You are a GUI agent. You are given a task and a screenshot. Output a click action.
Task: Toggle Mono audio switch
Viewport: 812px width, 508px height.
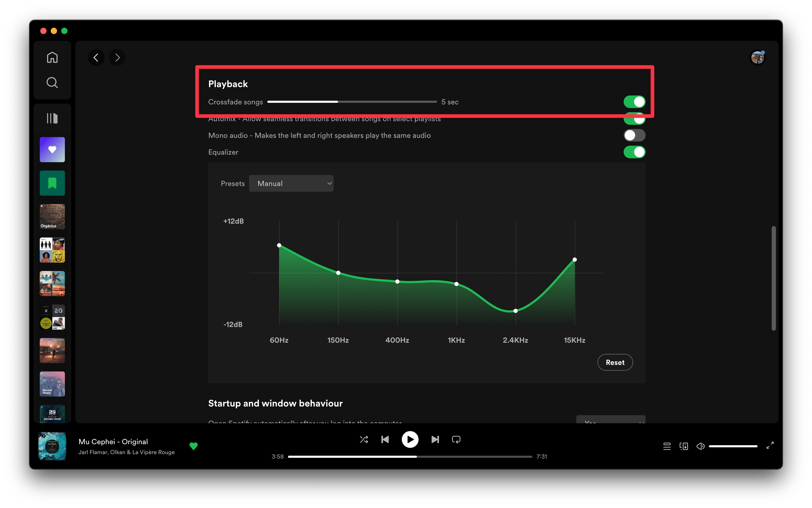tap(634, 136)
